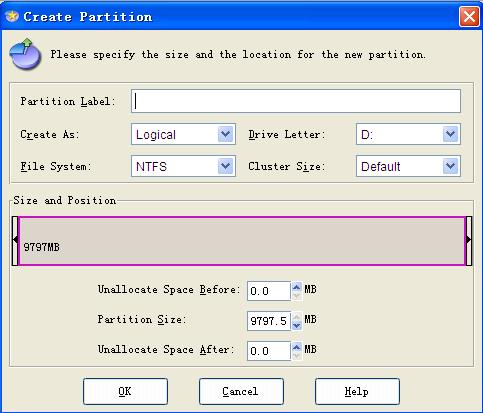Click the left partition resize handle
The width and height of the screenshot is (483, 413).
(x=15, y=241)
